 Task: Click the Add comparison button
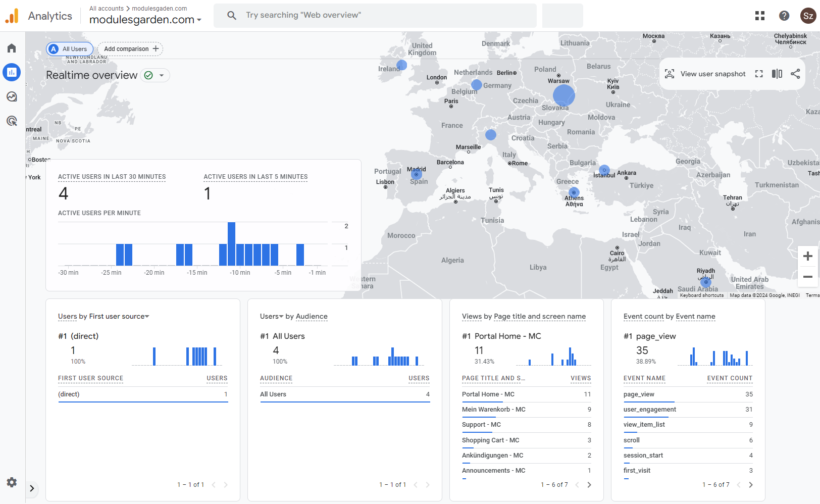click(x=129, y=48)
